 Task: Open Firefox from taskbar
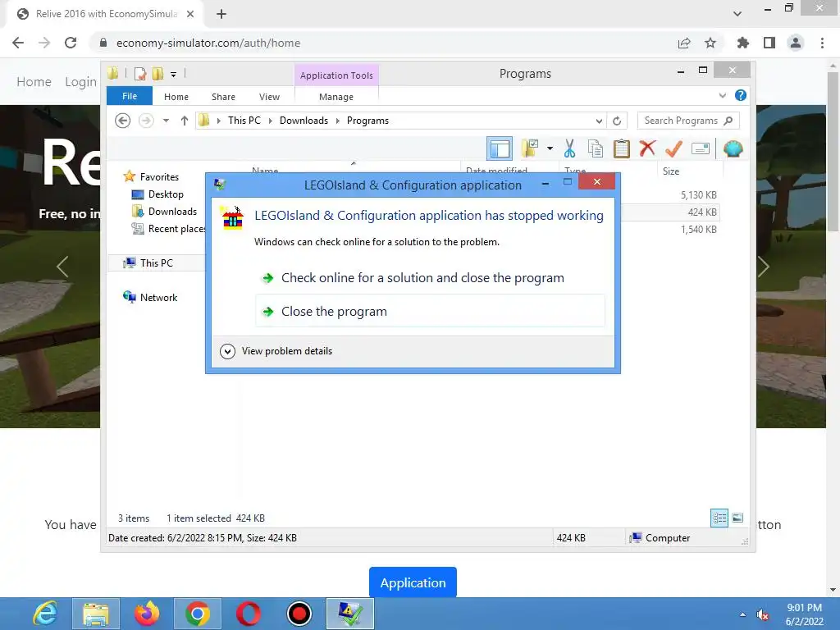point(147,614)
